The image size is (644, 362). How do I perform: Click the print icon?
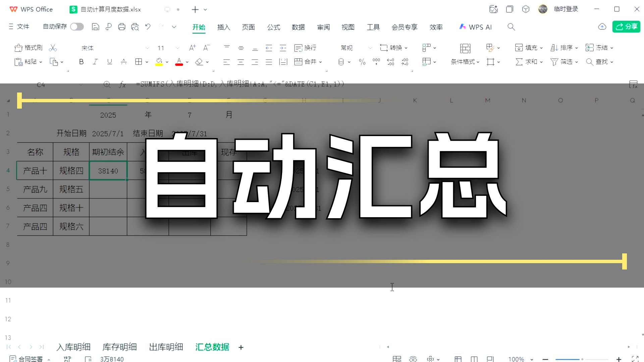122,27
